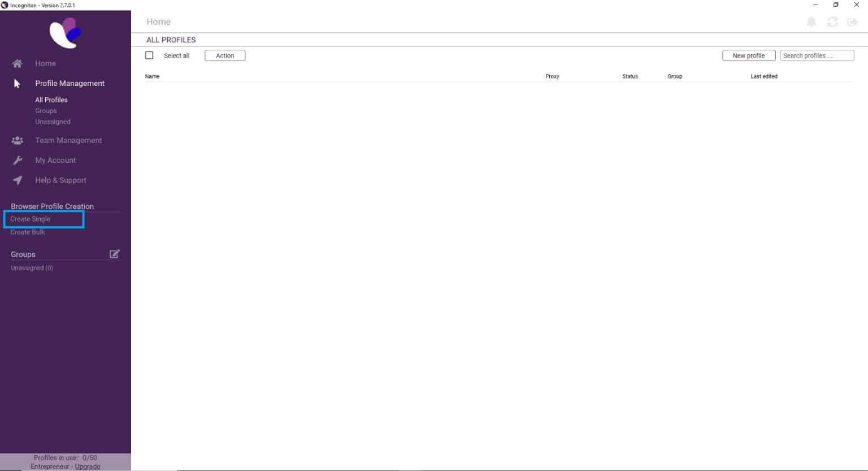Click the New profile button
The image size is (868, 471).
click(748, 55)
